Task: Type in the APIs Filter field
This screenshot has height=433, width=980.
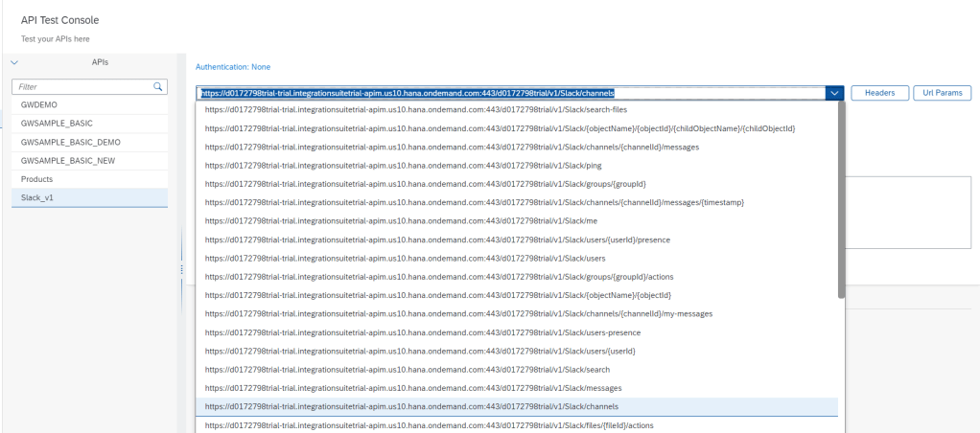Action: point(82,86)
